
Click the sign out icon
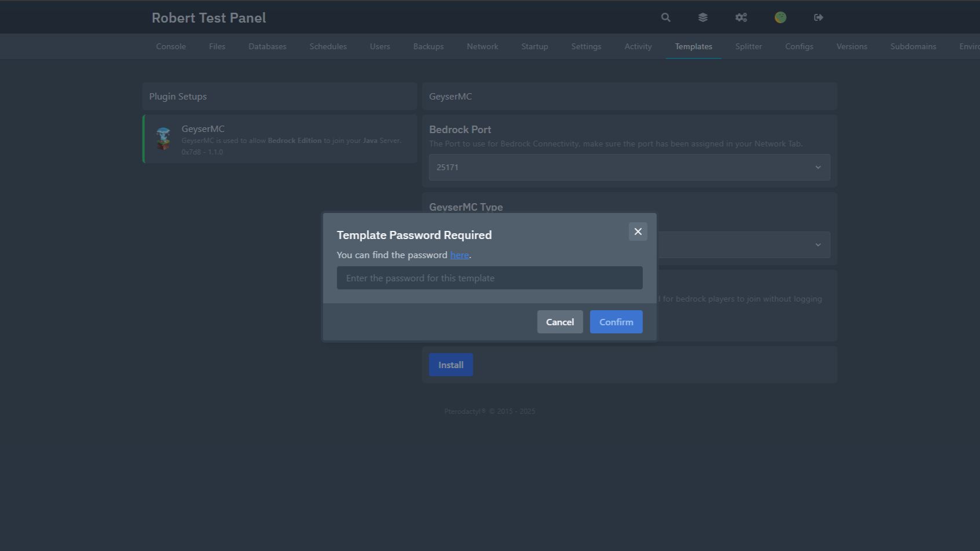(x=818, y=17)
